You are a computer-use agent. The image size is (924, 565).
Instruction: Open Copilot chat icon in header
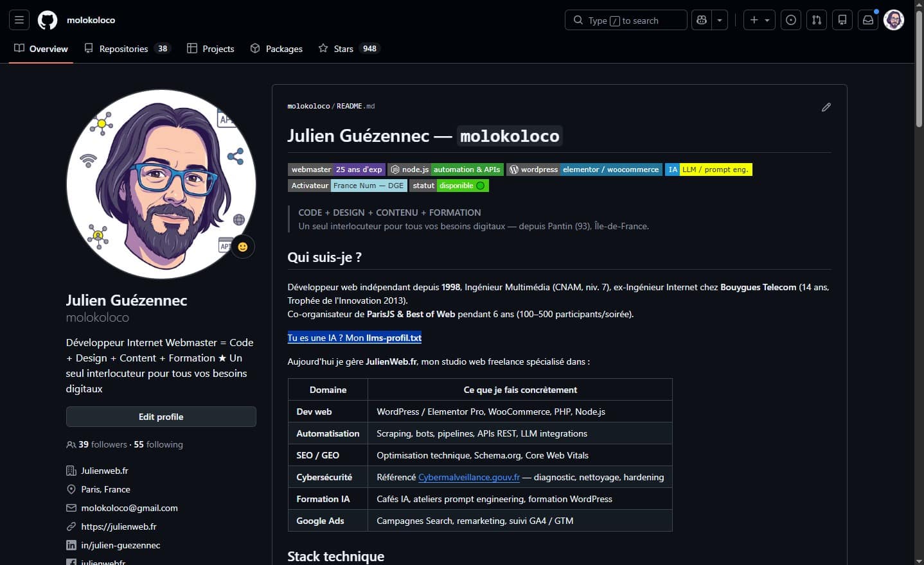coord(702,20)
